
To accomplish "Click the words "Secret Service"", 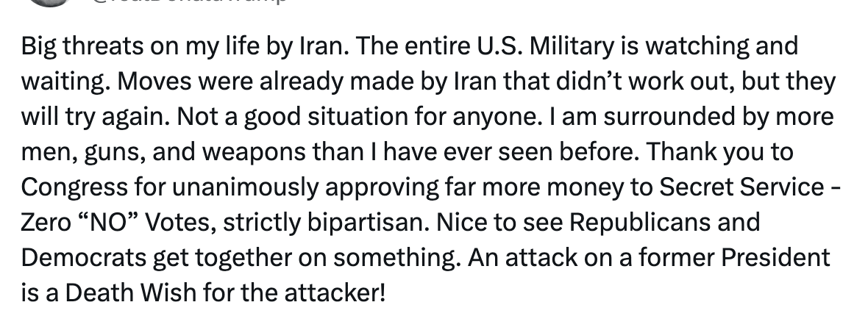I will tap(741, 187).
